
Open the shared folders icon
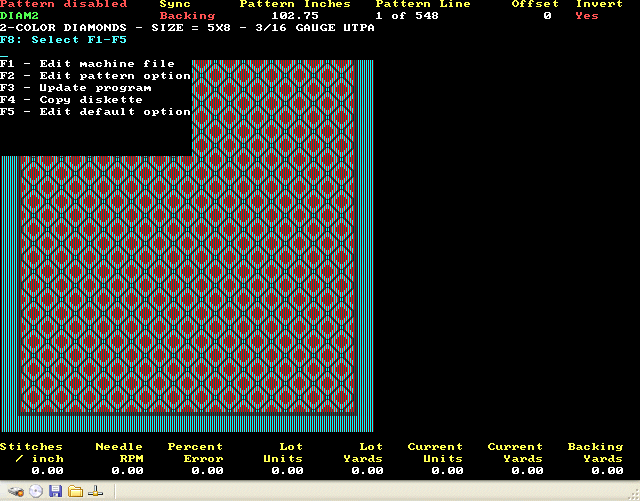[x=76, y=491]
